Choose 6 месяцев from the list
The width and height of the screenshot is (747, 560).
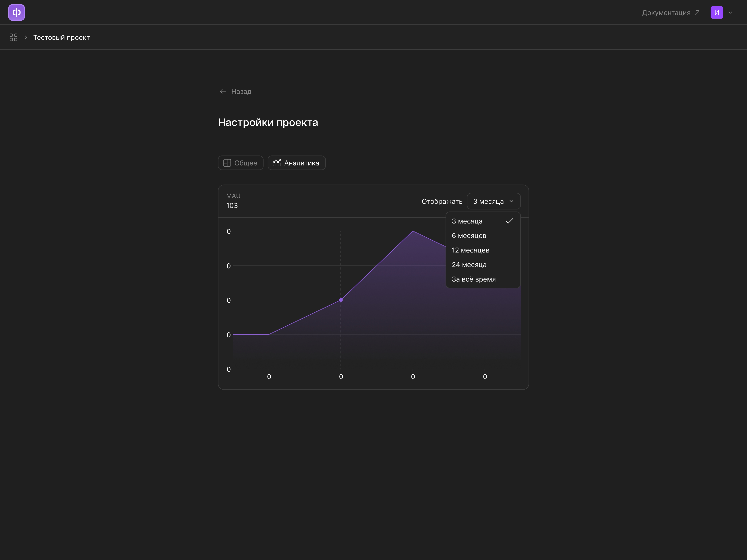(483, 236)
